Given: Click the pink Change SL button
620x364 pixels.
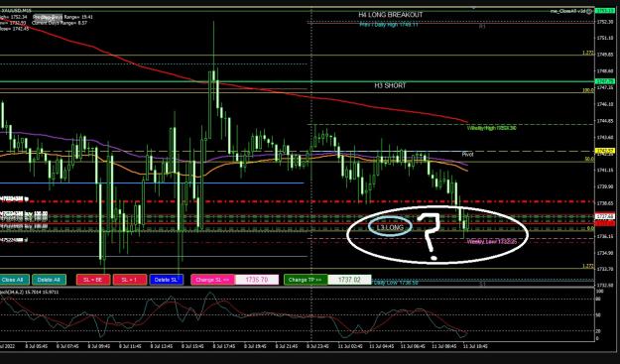Looking at the screenshot, I should pyautogui.click(x=213, y=280).
